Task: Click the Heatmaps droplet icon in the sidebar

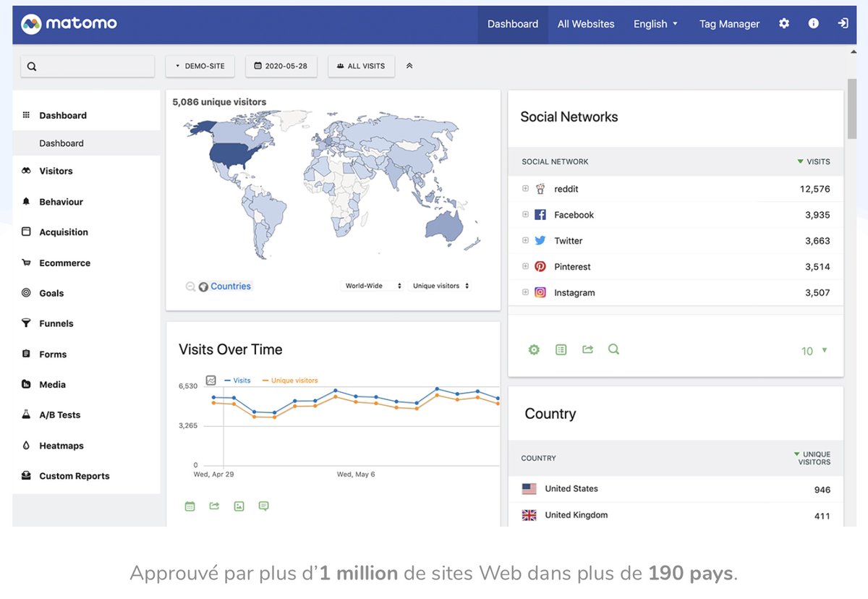Action: click(x=26, y=446)
